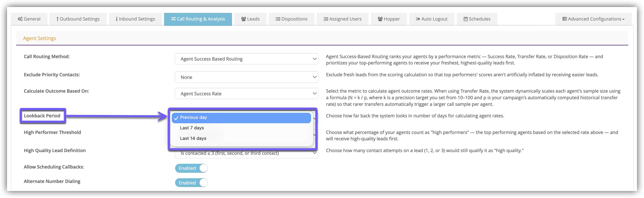Open Advanced Configurations menu
Image resolution: width=644 pixels, height=198 pixels.
(593, 19)
